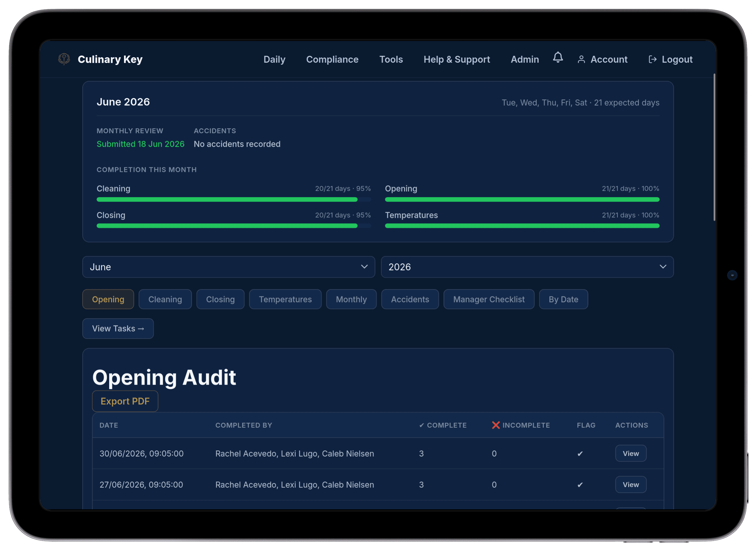This screenshot has height=550, width=756.
Task: Expand month selector chevron arrow
Action: 364,267
